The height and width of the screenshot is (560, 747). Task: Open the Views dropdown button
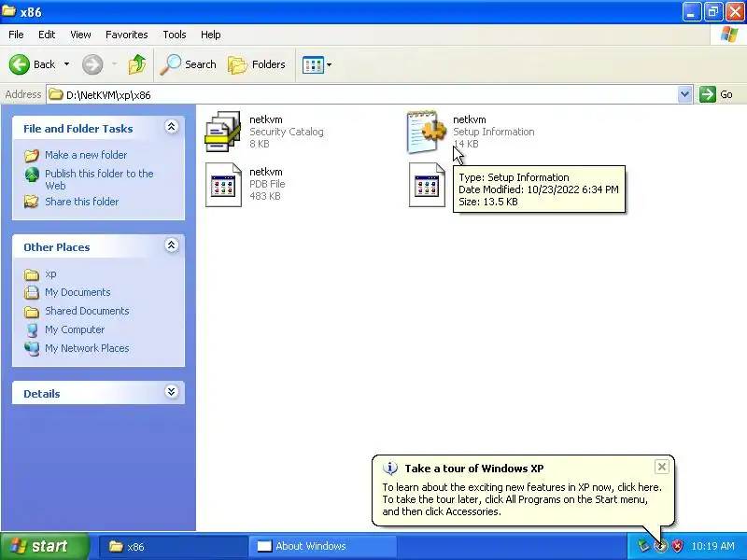pos(317,64)
